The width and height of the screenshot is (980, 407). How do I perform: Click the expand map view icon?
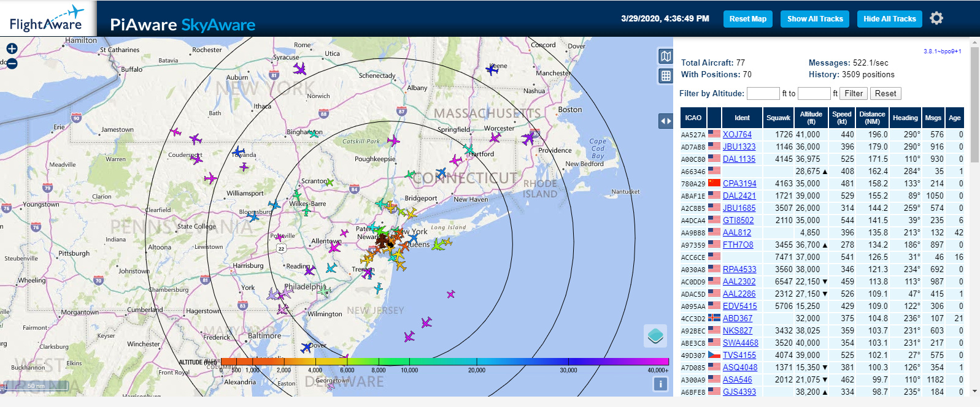click(666, 56)
